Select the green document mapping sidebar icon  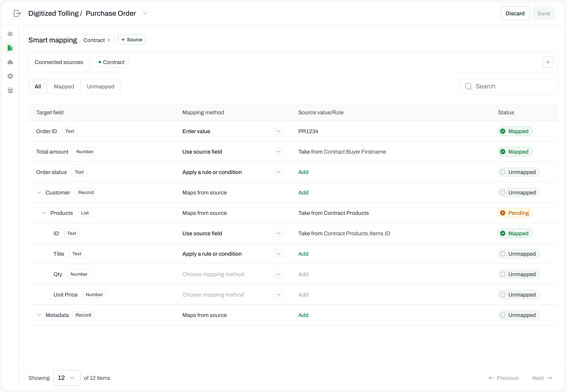tap(10, 48)
